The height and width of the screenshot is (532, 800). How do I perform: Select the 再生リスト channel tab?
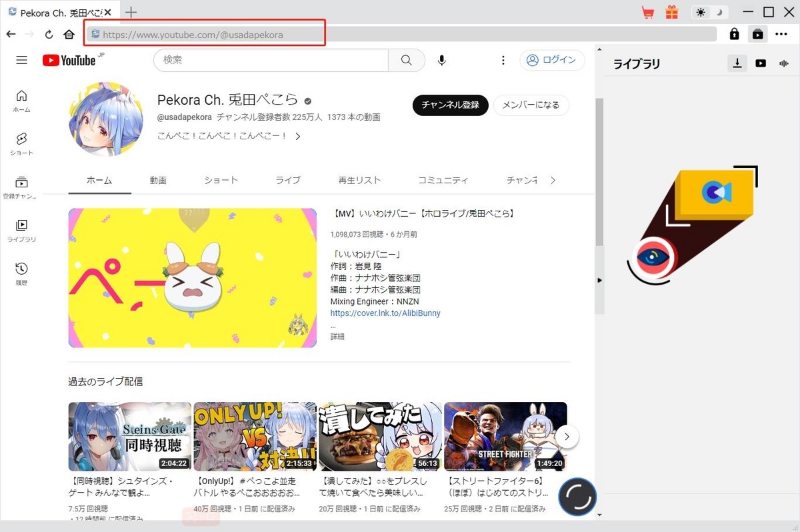pyautogui.click(x=359, y=180)
